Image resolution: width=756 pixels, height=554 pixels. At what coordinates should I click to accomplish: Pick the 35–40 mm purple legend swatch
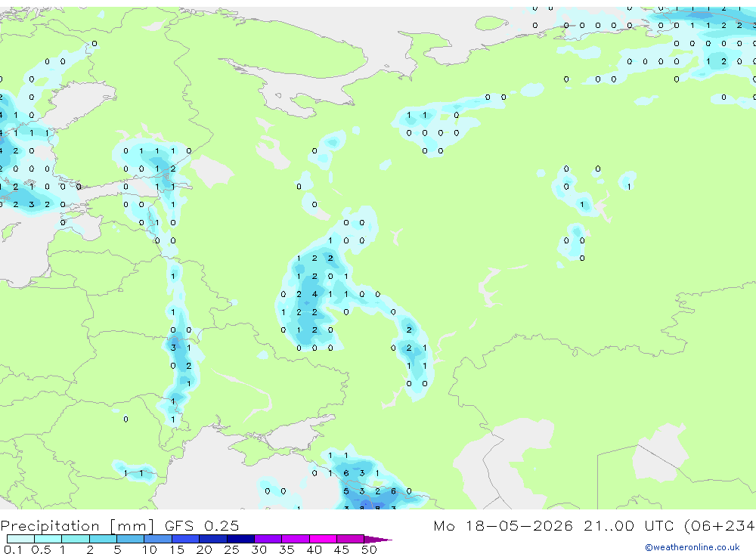click(296, 539)
